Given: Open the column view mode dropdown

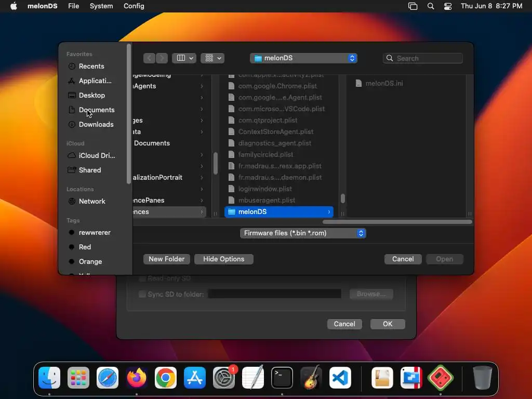Looking at the screenshot, I should point(184,58).
